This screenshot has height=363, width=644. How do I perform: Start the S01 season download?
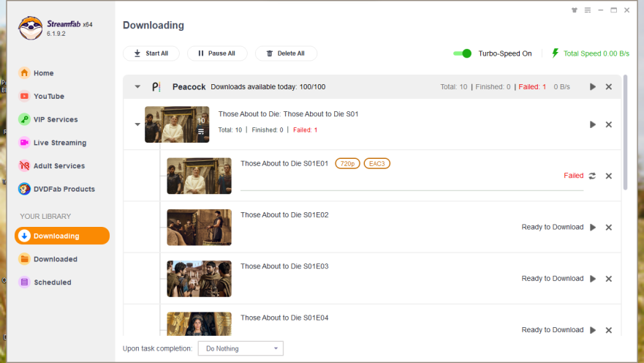[x=593, y=124]
